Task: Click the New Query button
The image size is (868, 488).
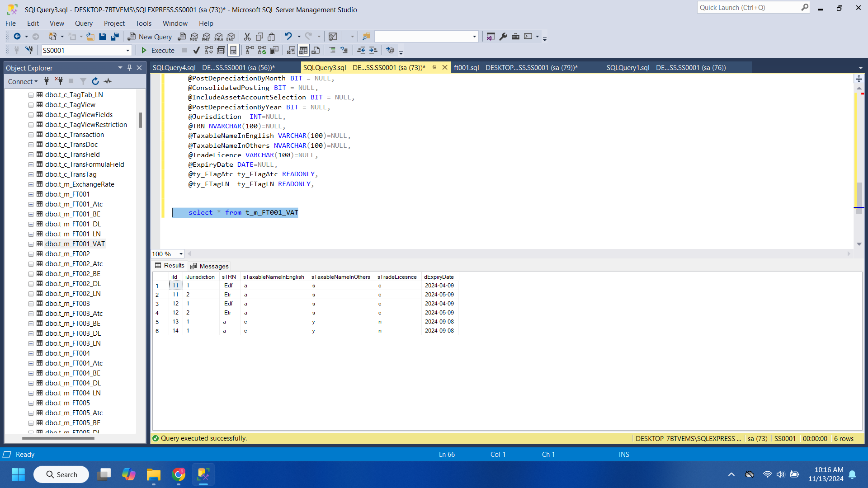Action: pyautogui.click(x=150, y=37)
